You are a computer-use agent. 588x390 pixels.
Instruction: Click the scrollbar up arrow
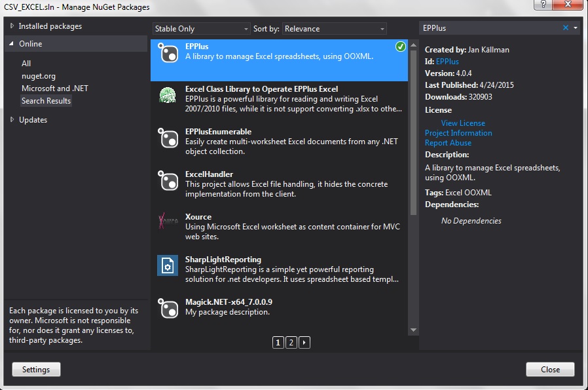click(413, 45)
